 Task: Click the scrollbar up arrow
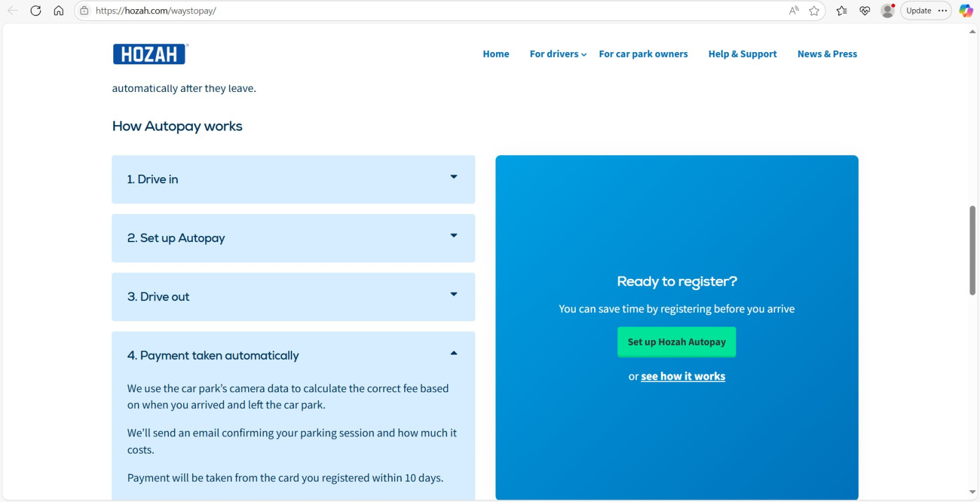[x=973, y=31]
